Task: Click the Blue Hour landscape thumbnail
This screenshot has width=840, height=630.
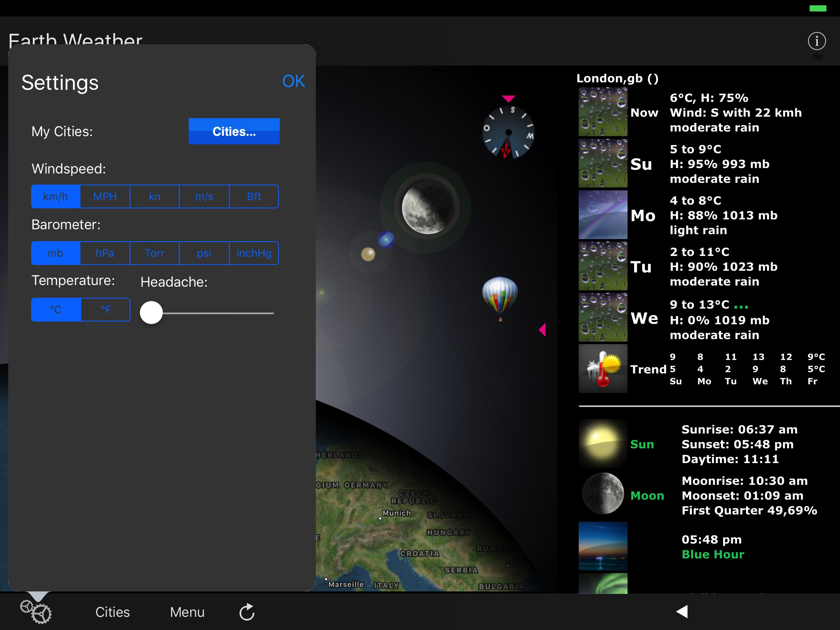Action: point(602,547)
